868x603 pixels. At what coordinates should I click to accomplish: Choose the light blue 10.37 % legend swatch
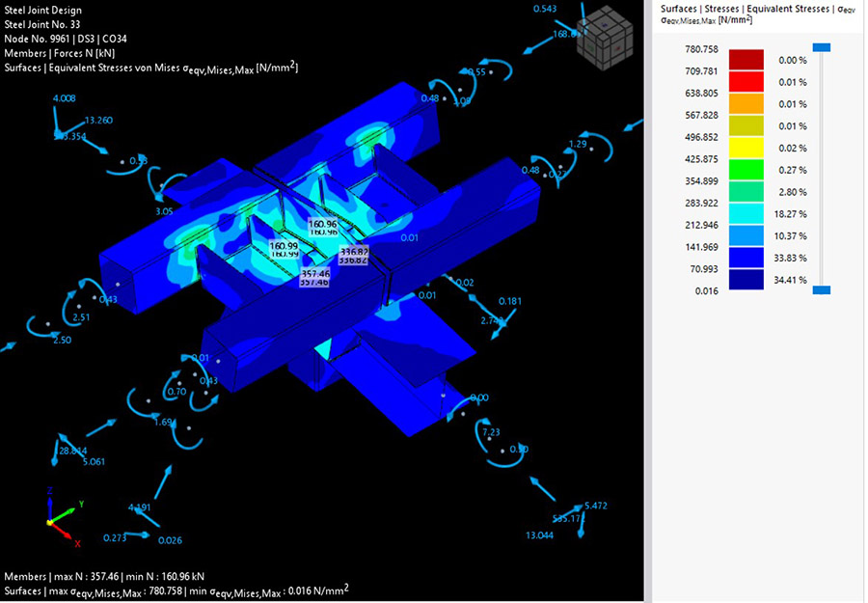pyautogui.click(x=746, y=235)
